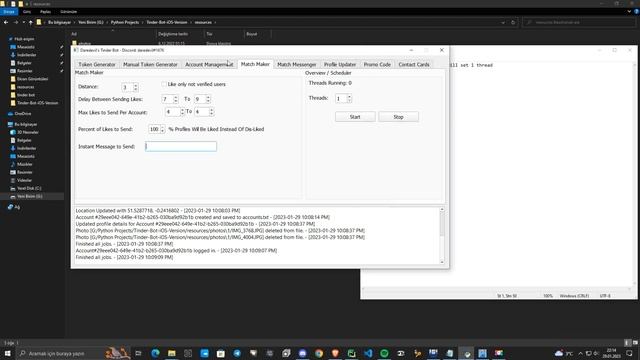Click the log panel vertical scrollbar
The width and height of the screenshot is (640, 360).
click(442, 236)
